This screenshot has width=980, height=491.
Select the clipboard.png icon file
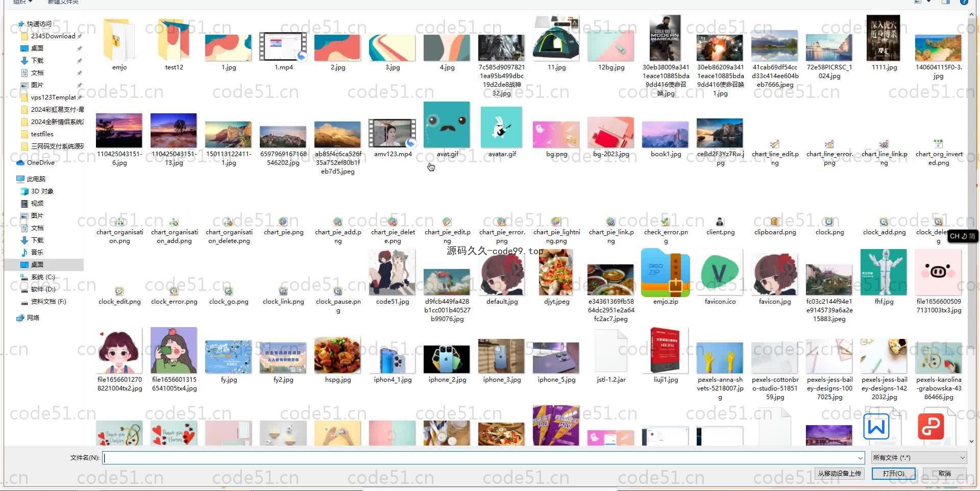tap(775, 222)
